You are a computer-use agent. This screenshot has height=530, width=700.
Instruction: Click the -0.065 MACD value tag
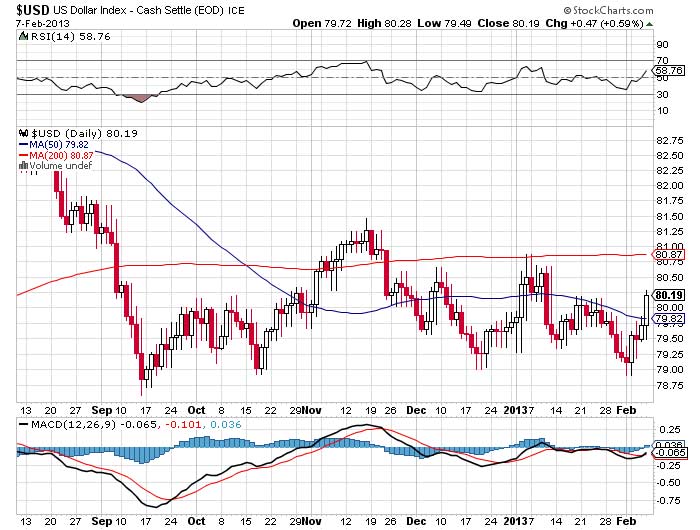pos(668,453)
